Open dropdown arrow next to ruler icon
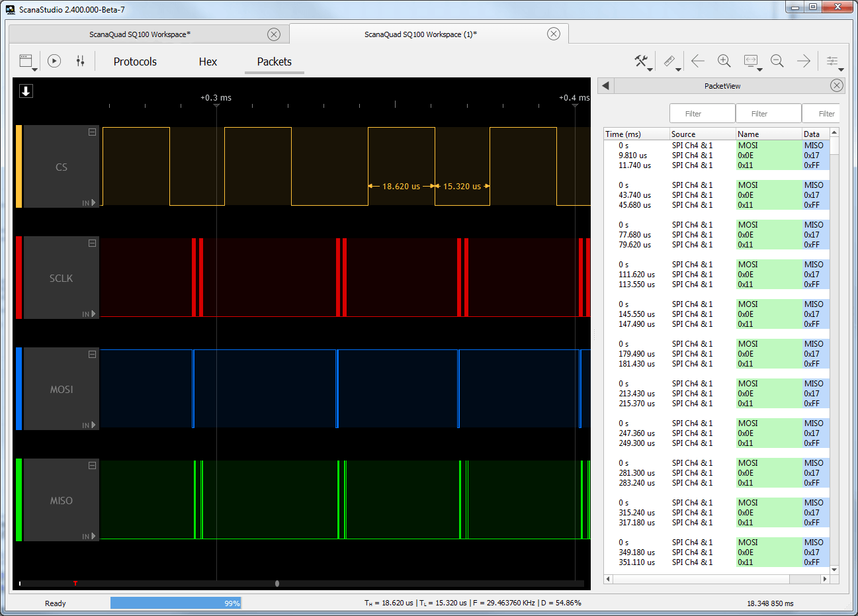 pos(679,69)
